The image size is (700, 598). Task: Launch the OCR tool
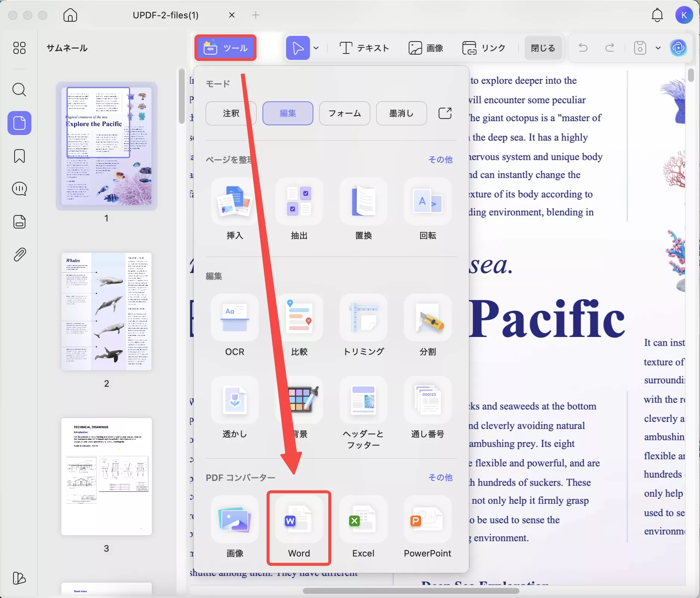(x=235, y=326)
